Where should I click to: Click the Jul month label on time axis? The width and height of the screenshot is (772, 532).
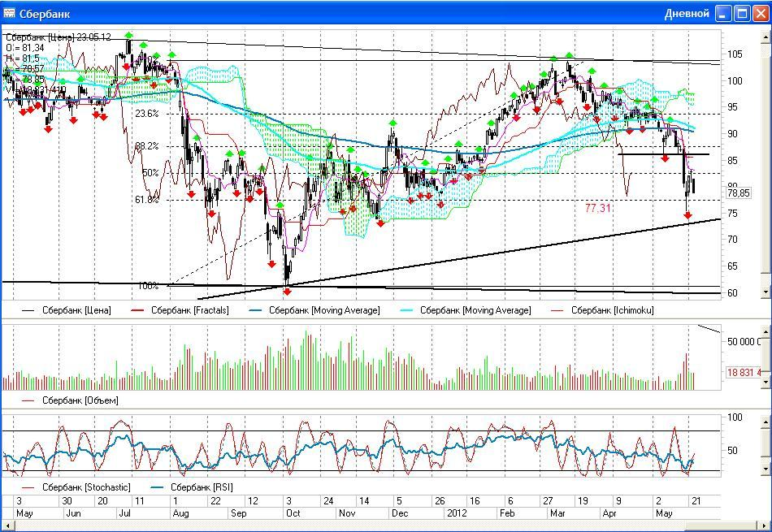coord(124,513)
